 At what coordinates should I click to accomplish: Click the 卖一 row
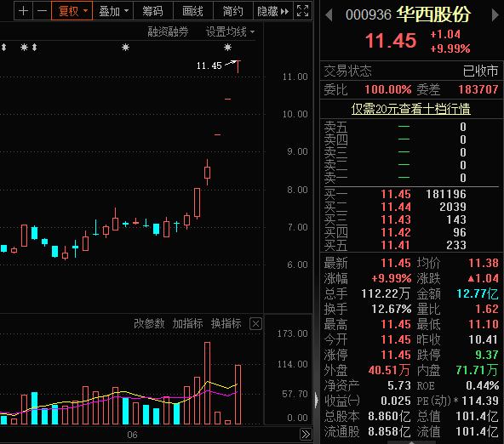pos(411,178)
